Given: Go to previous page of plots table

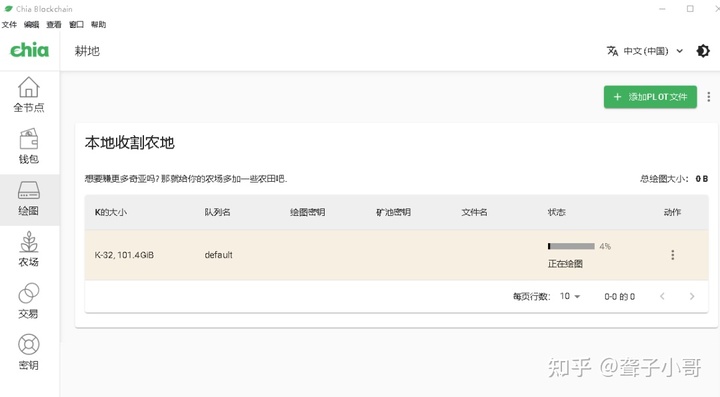Looking at the screenshot, I should (662, 296).
